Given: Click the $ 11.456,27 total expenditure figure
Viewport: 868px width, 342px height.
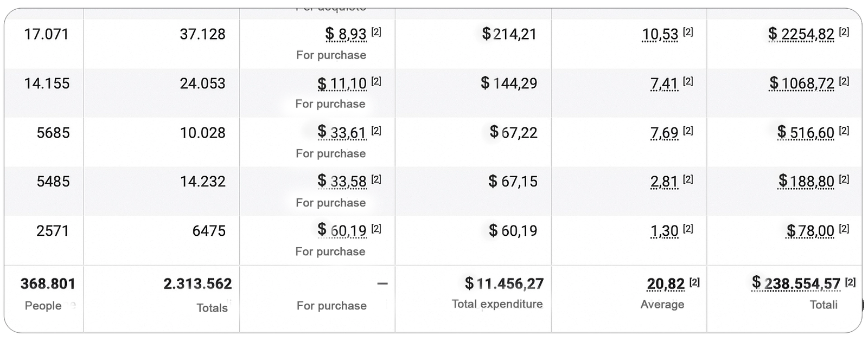Looking at the screenshot, I should (504, 283).
